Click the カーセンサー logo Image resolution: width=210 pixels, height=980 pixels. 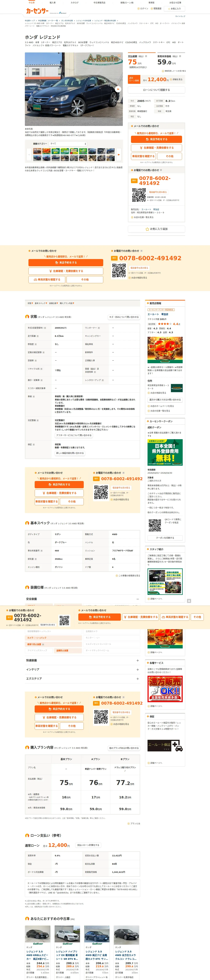(x=37, y=11)
